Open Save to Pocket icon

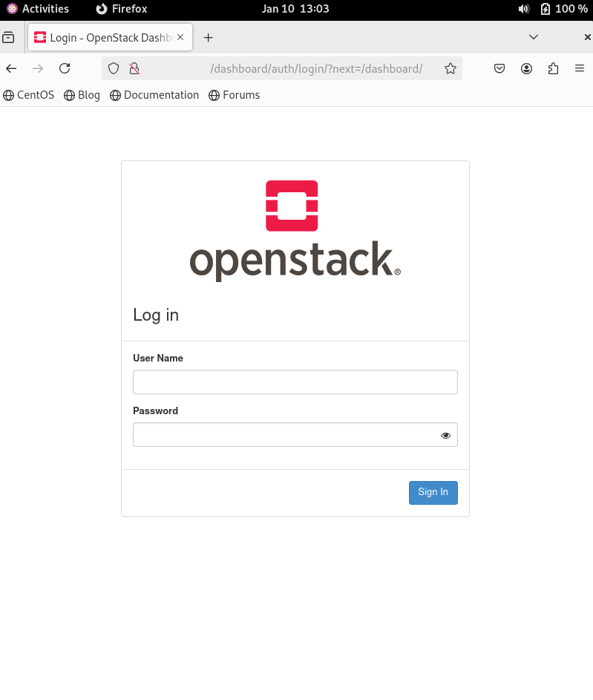coord(499,68)
